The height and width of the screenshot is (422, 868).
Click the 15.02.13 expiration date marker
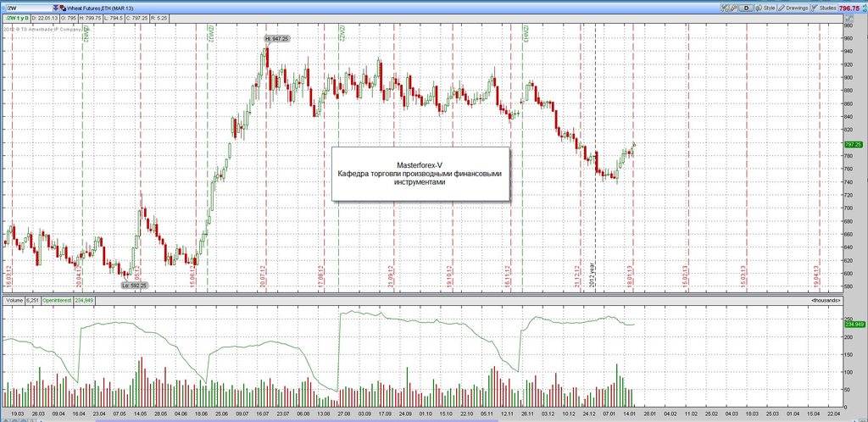pyautogui.click(x=685, y=275)
